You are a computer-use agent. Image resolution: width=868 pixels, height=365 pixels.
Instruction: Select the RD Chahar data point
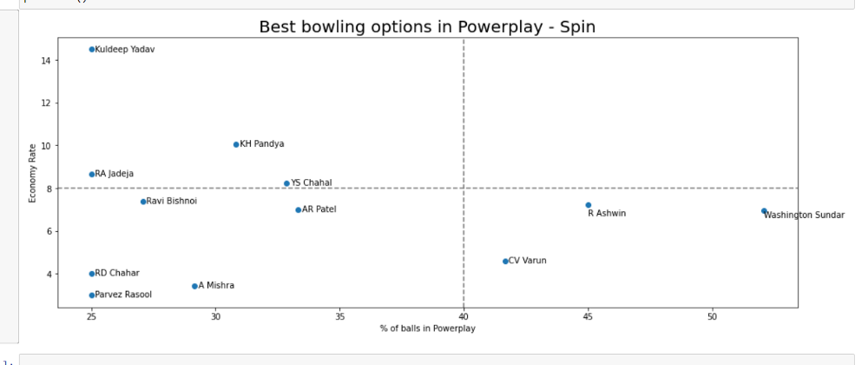[92, 274]
